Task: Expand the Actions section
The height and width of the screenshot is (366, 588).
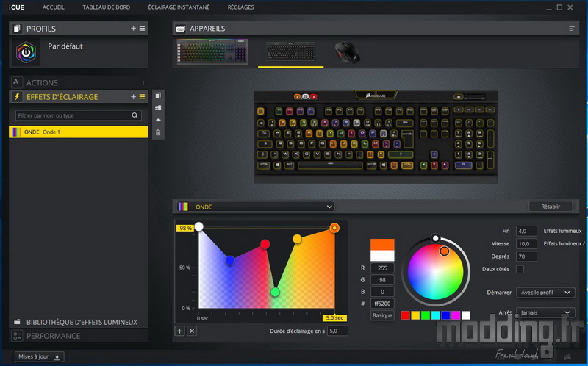Action: (79, 82)
